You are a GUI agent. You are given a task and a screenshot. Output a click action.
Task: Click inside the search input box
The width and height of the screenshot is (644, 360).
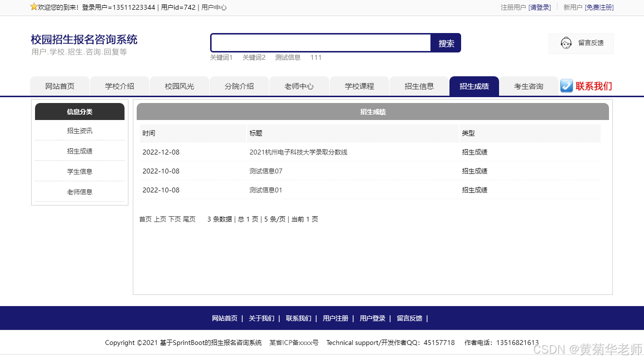[320, 43]
